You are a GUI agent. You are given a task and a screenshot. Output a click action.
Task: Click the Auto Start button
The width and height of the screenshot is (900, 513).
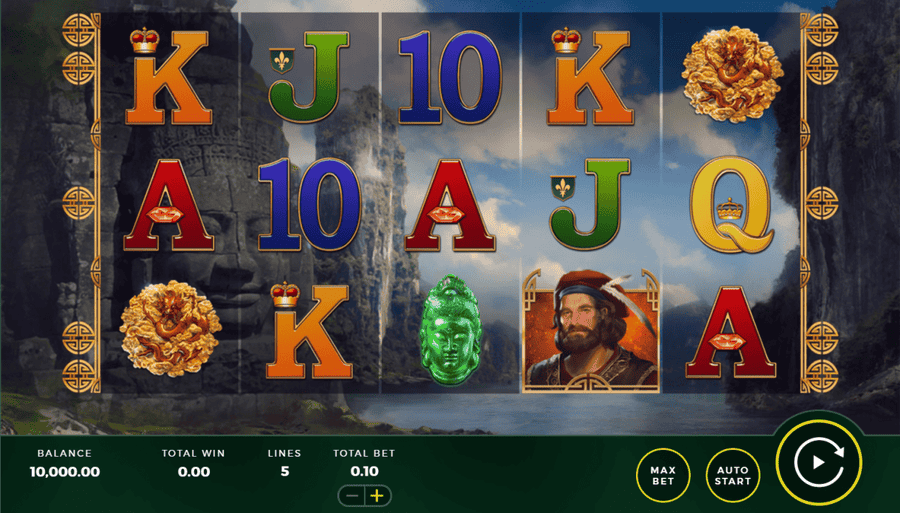coord(732,476)
